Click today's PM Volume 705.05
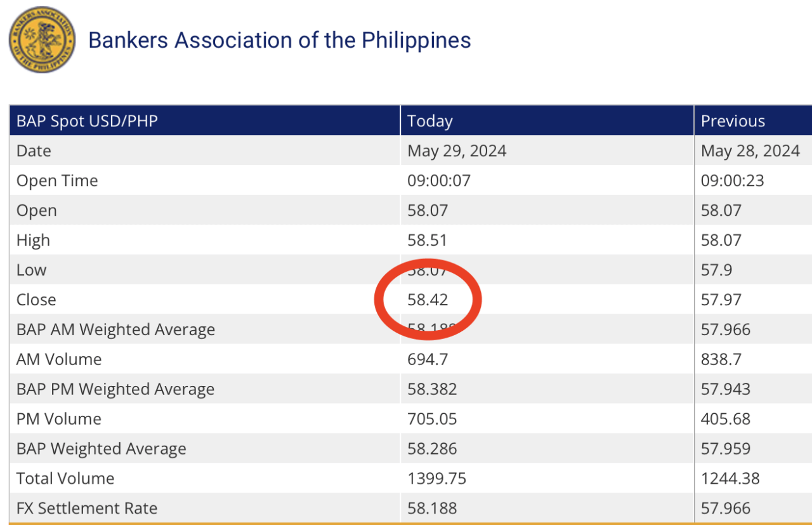 pyautogui.click(x=432, y=419)
